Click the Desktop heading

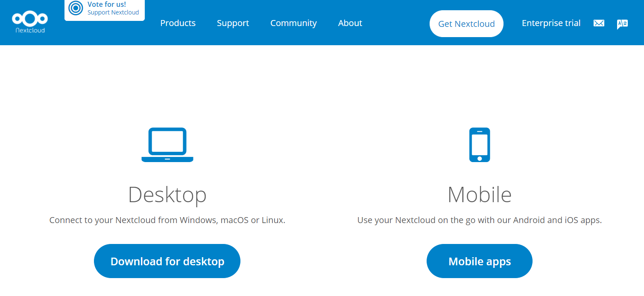pos(167,194)
